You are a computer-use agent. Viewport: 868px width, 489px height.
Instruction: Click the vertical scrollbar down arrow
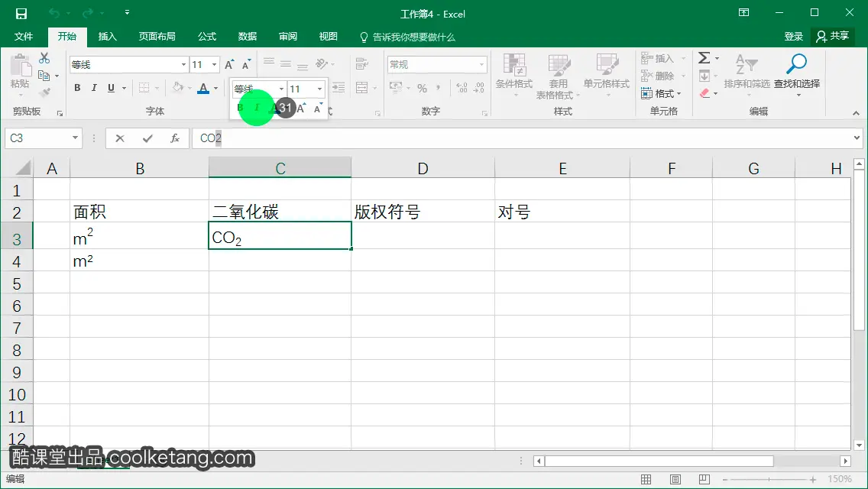tap(859, 445)
